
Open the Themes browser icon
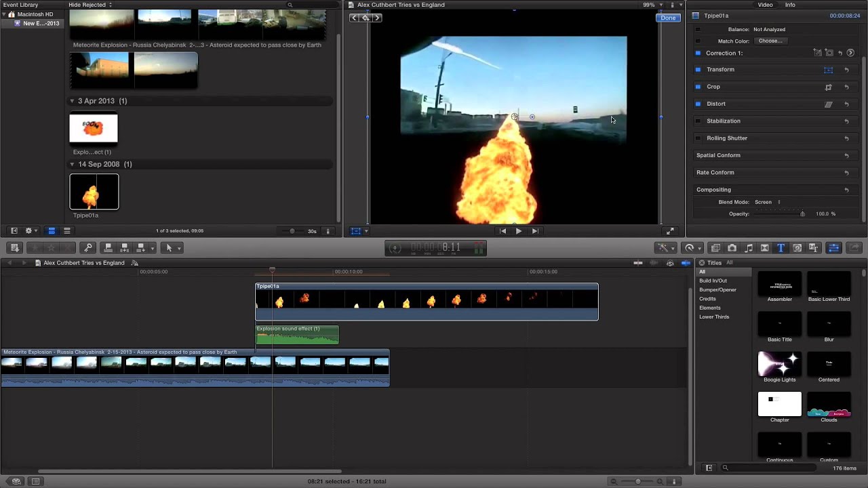(814, 248)
